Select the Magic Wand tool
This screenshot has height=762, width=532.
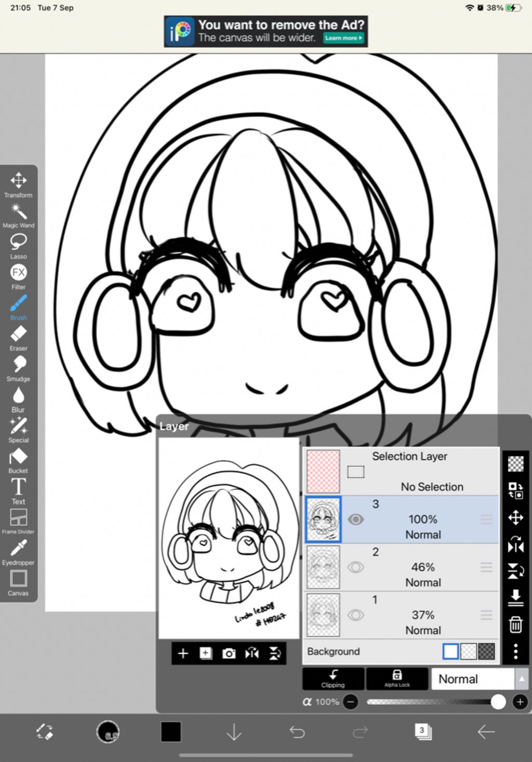tap(18, 216)
